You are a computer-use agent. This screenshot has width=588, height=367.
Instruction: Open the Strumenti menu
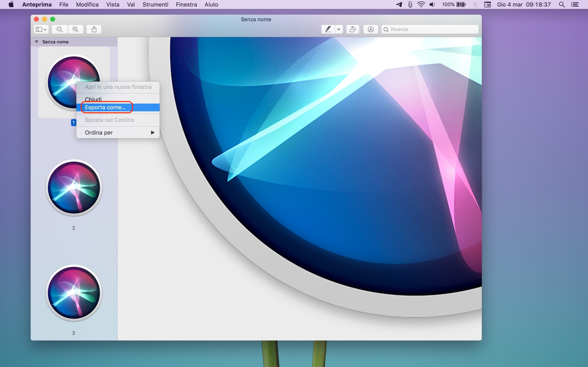pos(155,5)
